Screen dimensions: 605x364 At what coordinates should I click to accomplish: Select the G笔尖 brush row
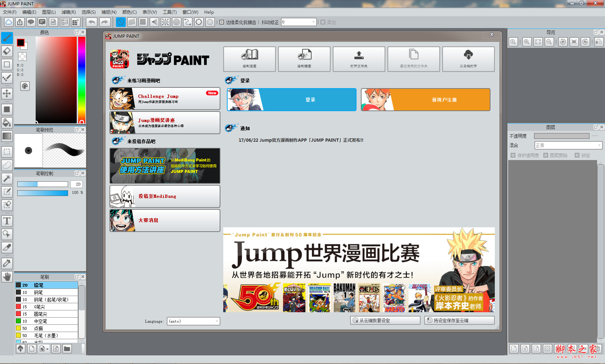(46, 307)
